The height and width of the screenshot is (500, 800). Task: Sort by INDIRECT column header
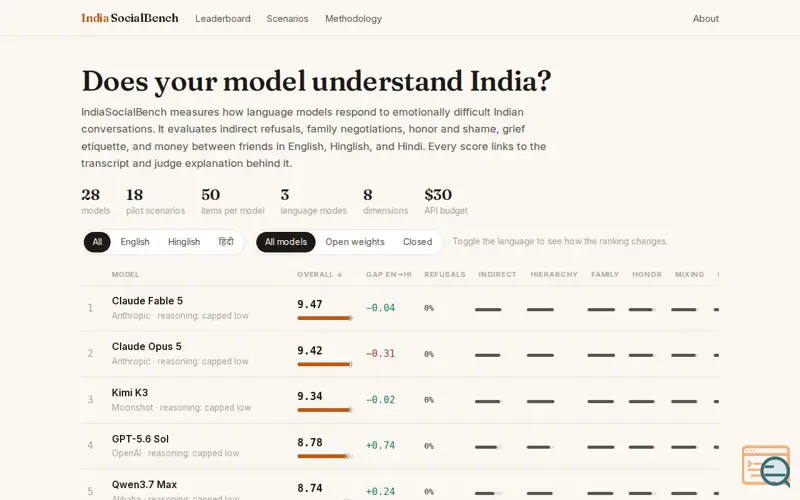(497, 274)
